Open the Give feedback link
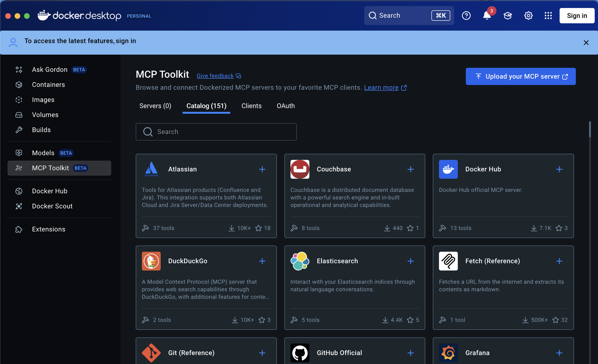This screenshot has width=598, height=364. tap(219, 76)
